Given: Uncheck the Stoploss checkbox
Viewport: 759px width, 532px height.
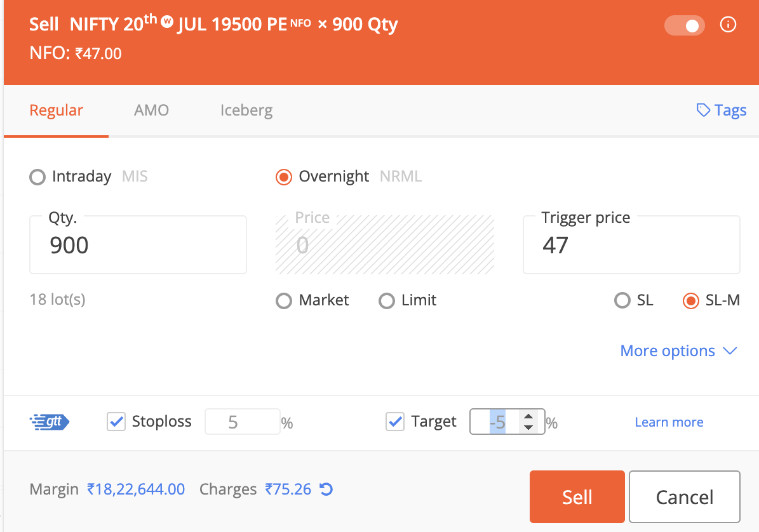Looking at the screenshot, I should coord(116,422).
